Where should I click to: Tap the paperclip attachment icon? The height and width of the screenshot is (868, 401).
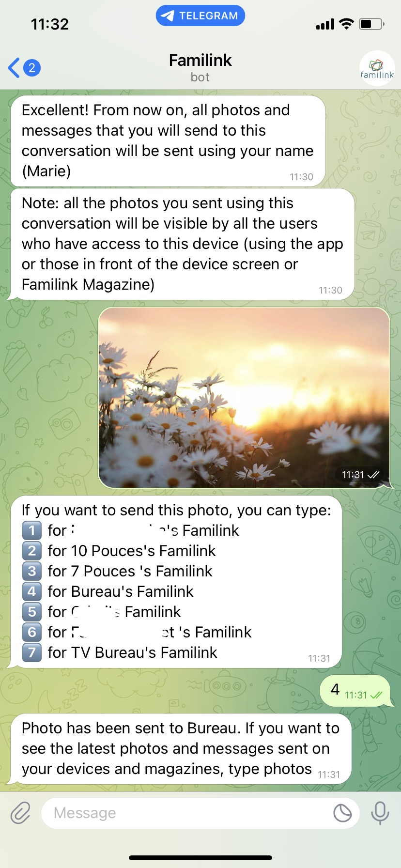[x=21, y=813]
